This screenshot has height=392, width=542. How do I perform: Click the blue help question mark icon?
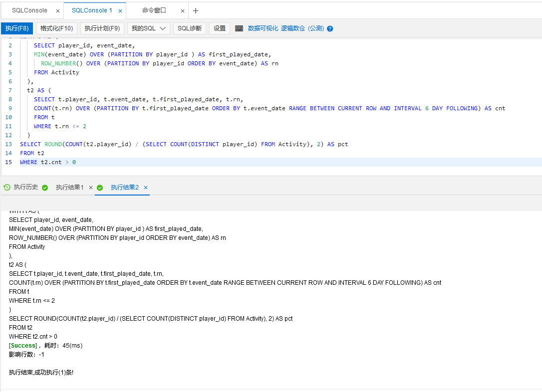point(330,28)
